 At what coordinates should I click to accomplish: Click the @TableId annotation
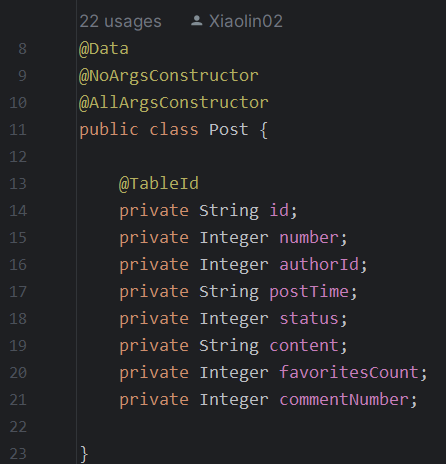pos(159,184)
